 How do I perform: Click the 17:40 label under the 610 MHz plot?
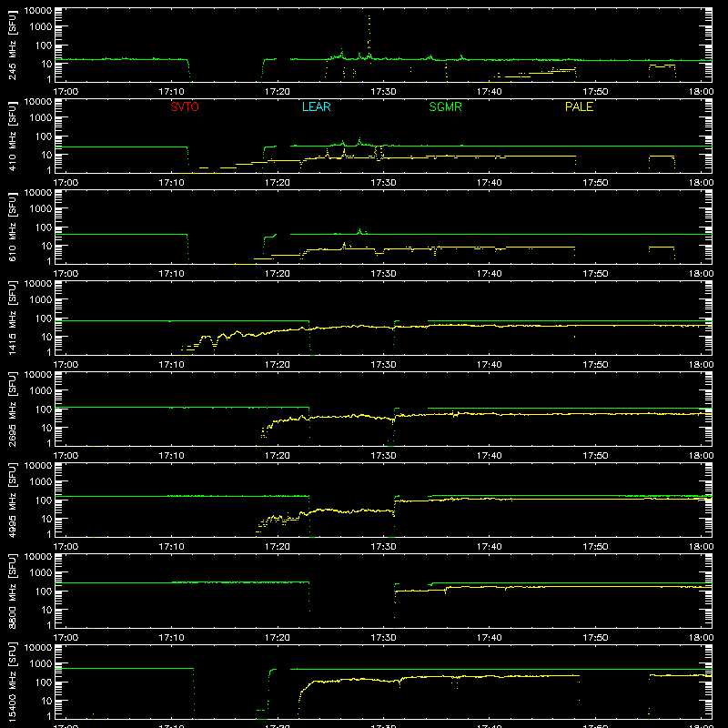tap(490, 274)
